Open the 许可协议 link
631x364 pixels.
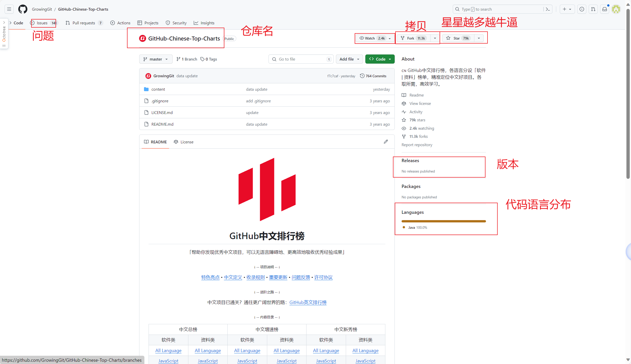click(x=323, y=277)
